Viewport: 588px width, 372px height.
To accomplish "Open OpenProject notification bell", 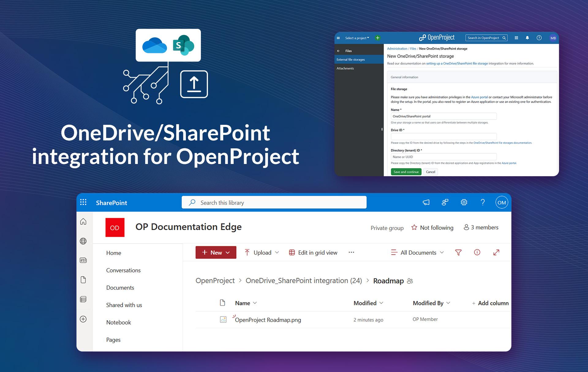I will click(x=527, y=38).
